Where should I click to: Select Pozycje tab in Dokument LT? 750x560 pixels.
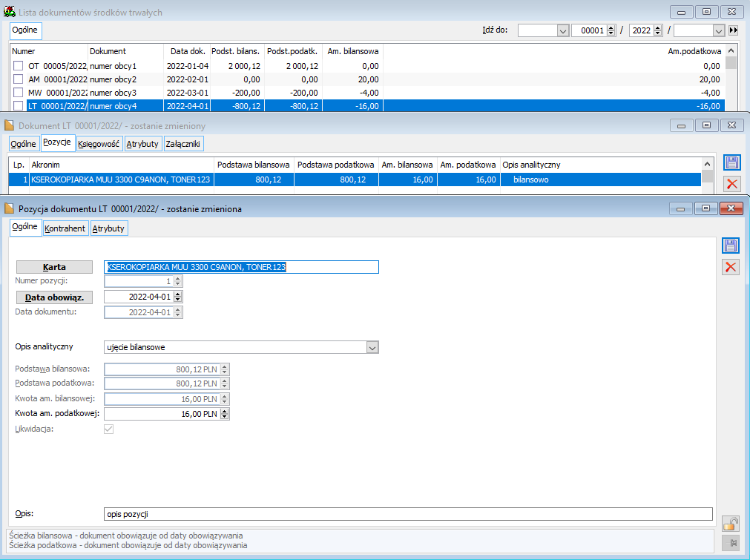pyautogui.click(x=57, y=142)
